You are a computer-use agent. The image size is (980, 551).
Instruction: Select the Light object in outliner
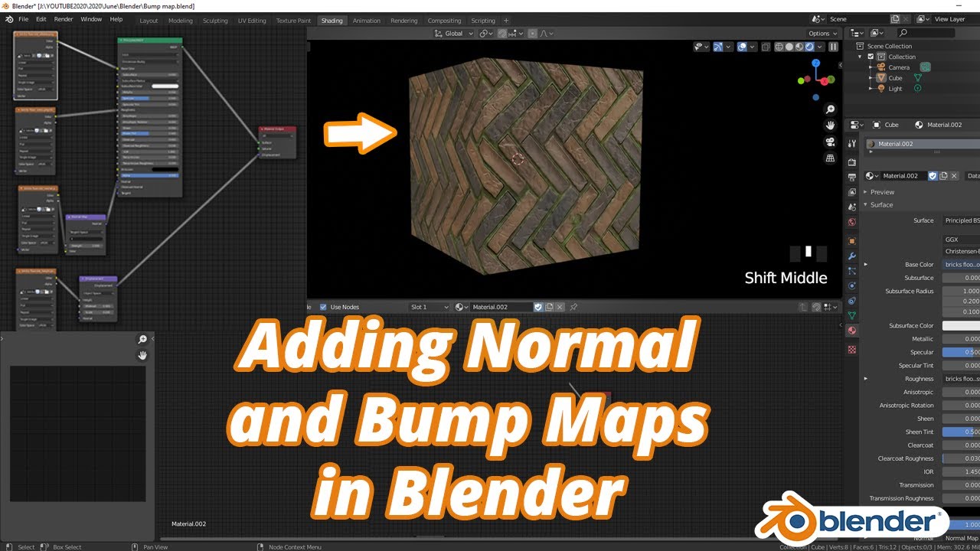point(895,89)
